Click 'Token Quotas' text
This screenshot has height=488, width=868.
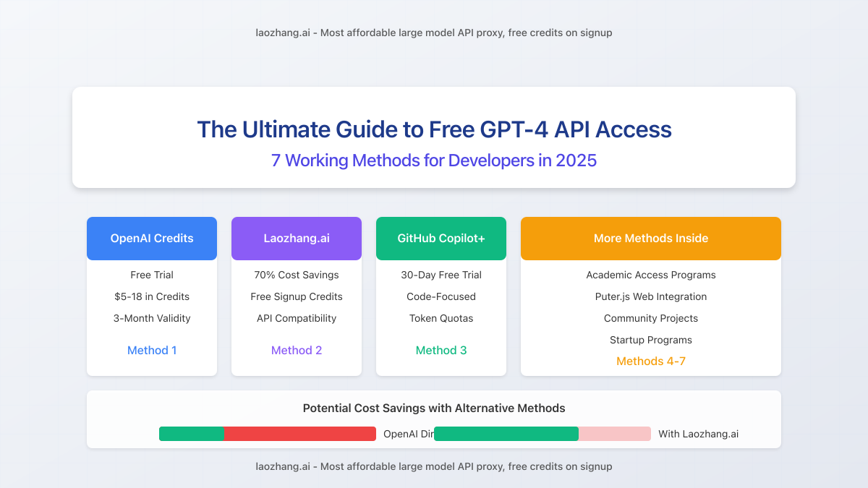tap(441, 318)
